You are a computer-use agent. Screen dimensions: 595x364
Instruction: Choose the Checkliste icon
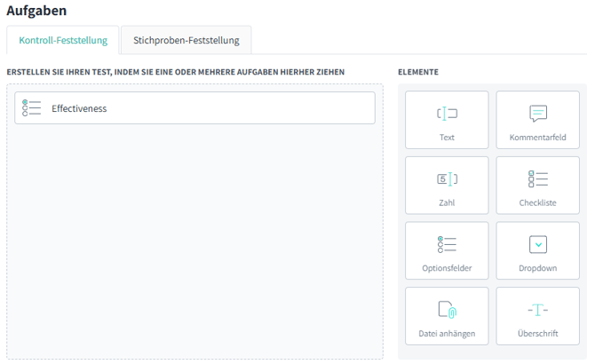tap(537, 179)
